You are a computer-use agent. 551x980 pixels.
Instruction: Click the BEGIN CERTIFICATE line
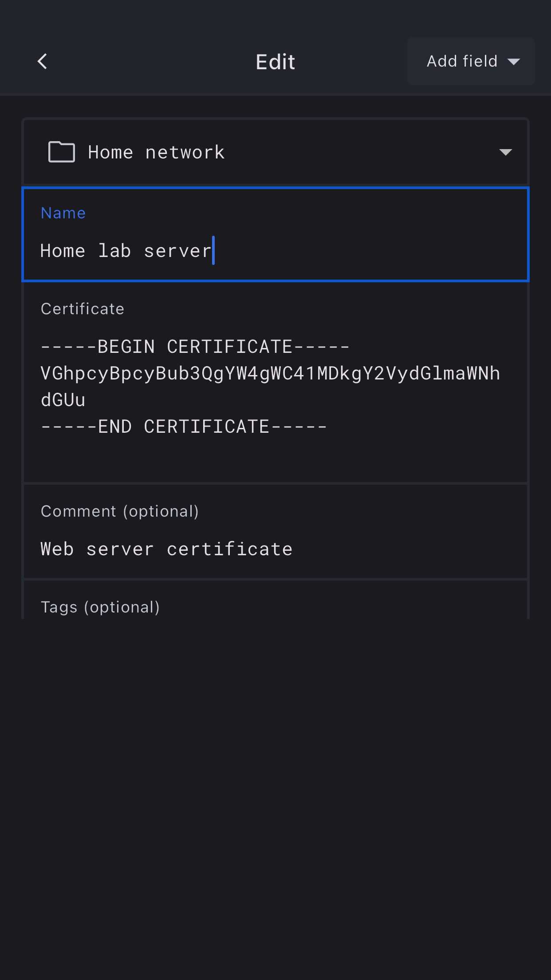(195, 347)
